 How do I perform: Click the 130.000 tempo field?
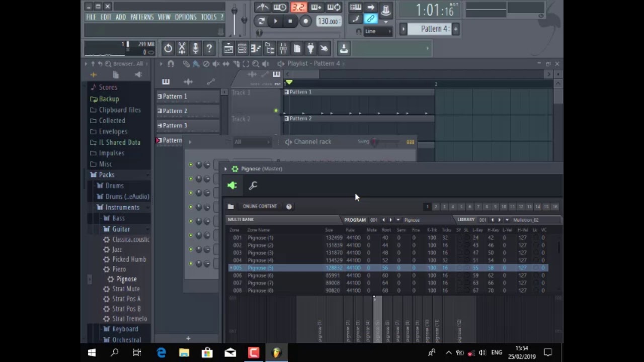[328, 22]
